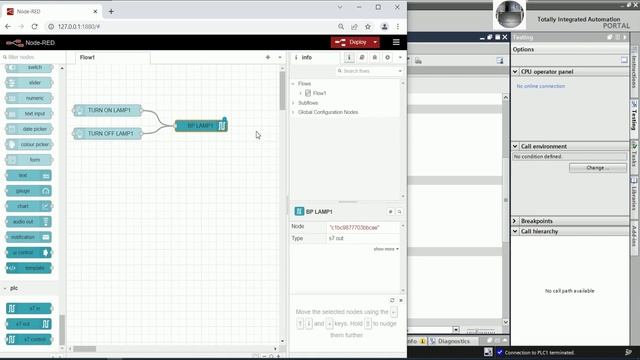Expand the Flow1 tree item
Viewport: 640px width, 360px height.
click(301, 93)
